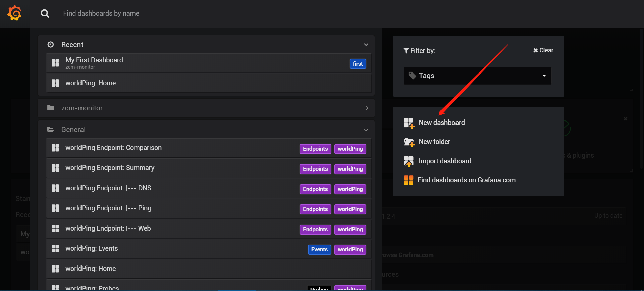This screenshot has width=644, height=291.
Task: Click icon of worldPing Endpoint Web row
Action: click(x=55, y=228)
